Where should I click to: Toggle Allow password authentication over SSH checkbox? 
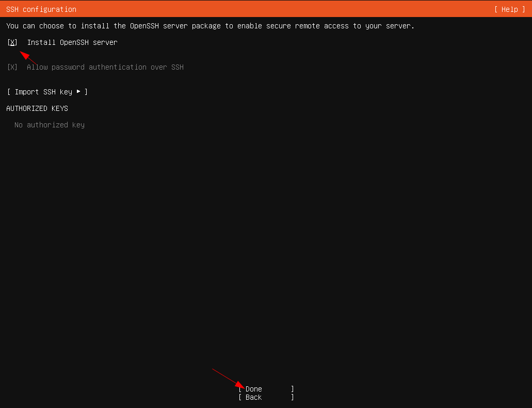tap(12, 67)
